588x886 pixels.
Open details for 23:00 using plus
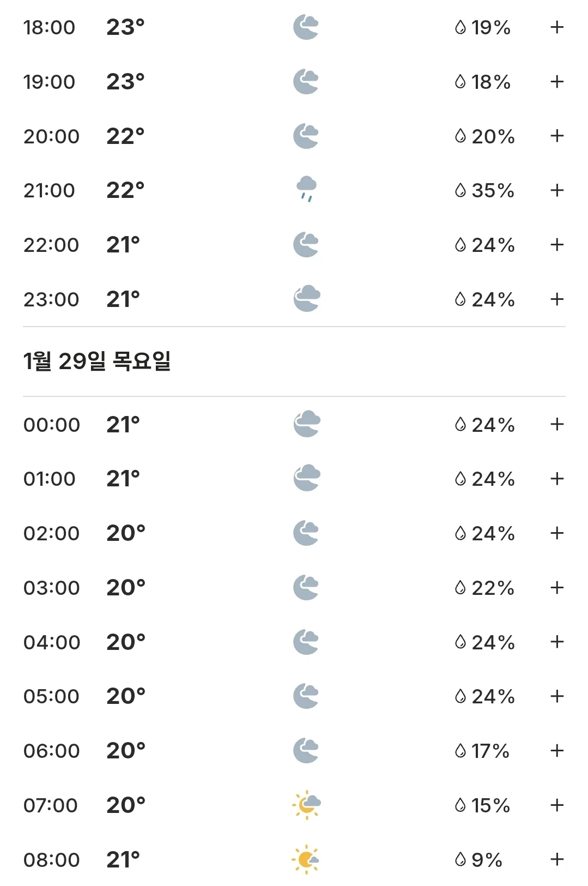coord(557,299)
